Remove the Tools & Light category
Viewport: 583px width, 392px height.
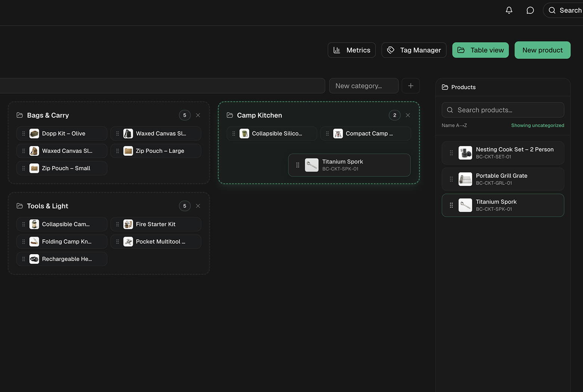pyautogui.click(x=198, y=206)
